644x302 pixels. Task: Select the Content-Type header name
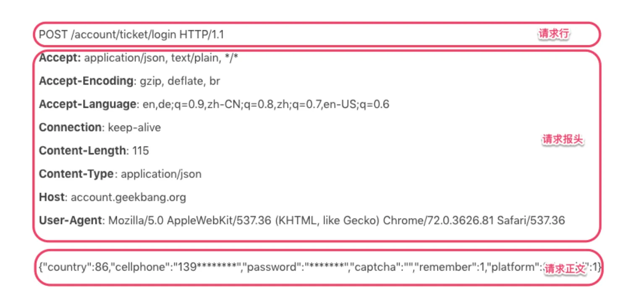(76, 174)
